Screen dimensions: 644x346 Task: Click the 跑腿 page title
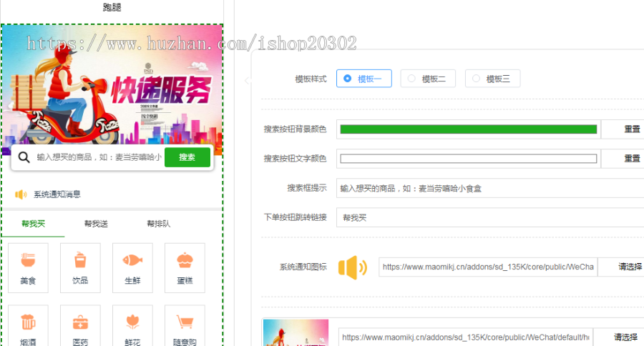click(112, 7)
